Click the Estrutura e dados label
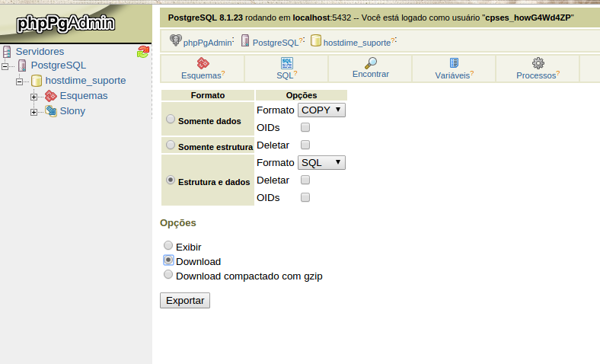 pyautogui.click(x=214, y=182)
